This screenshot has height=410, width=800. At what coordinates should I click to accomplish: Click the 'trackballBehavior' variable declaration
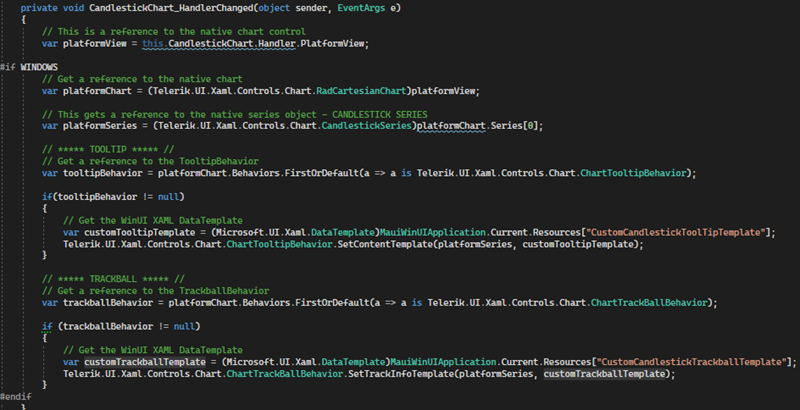tap(108, 302)
